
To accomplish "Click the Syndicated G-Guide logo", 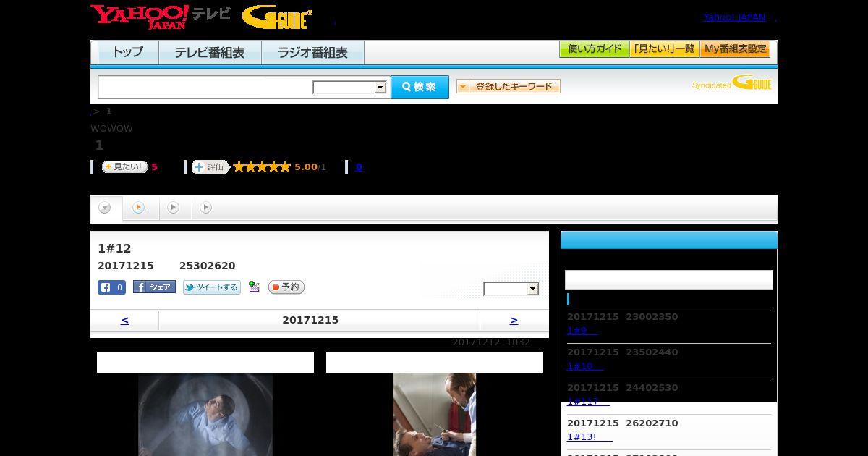I will coord(732,83).
